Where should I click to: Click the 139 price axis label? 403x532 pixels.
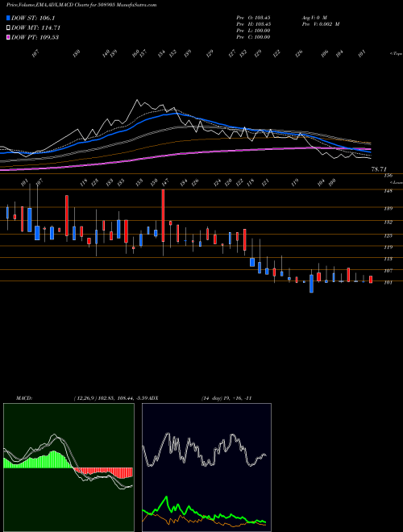[388, 209]
